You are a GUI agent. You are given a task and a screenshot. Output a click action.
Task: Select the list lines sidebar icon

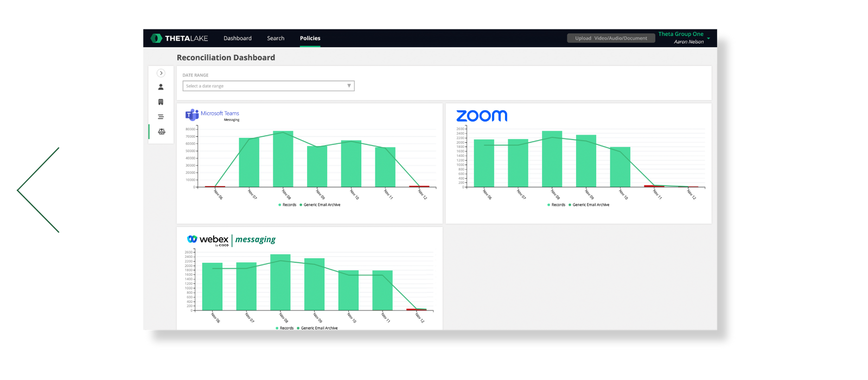click(161, 117)
